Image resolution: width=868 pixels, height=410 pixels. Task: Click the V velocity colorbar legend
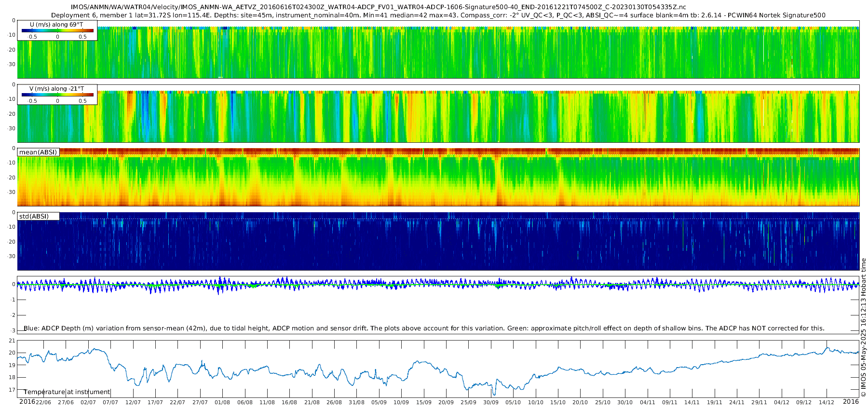coord(57,95)
